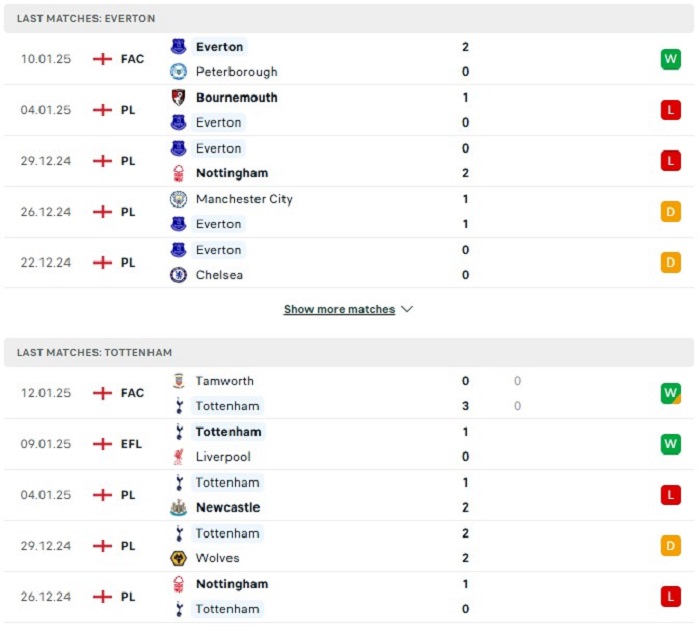
Task: Click the Newcastle club crest icon
Action: [179, 508]
